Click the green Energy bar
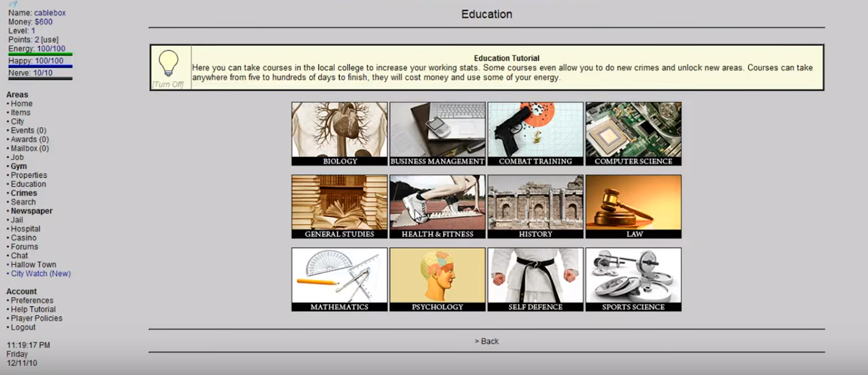Screen dimensions: 868x375 [40, 54]
